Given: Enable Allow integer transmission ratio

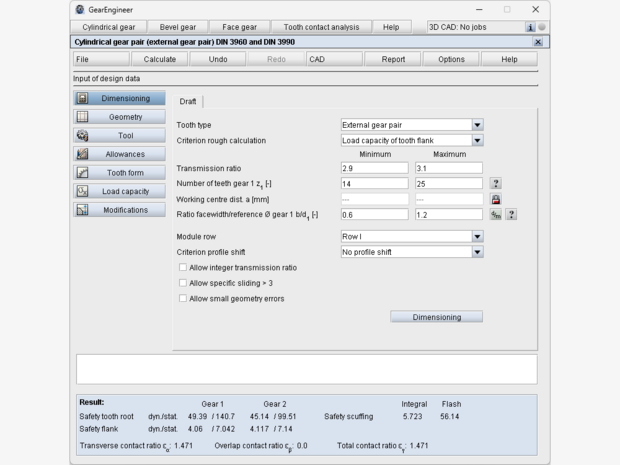Looking at the screenshot, I should click(183, 268).
